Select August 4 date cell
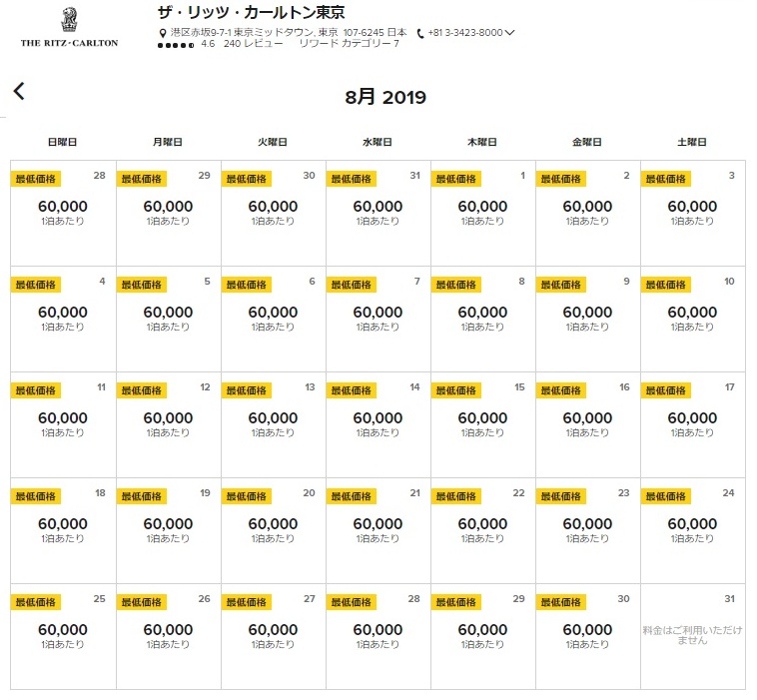Image resolution: width=757 pixels, height=700 pixels. click(63, 319)
